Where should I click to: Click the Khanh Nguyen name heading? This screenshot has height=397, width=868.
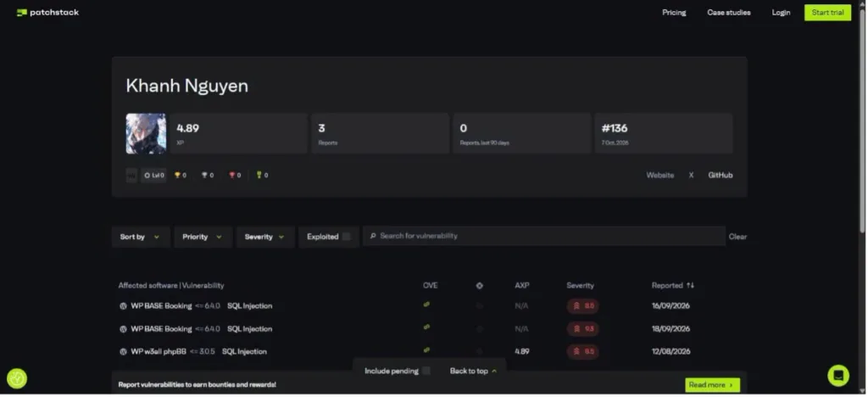click(x=187, y=86)
